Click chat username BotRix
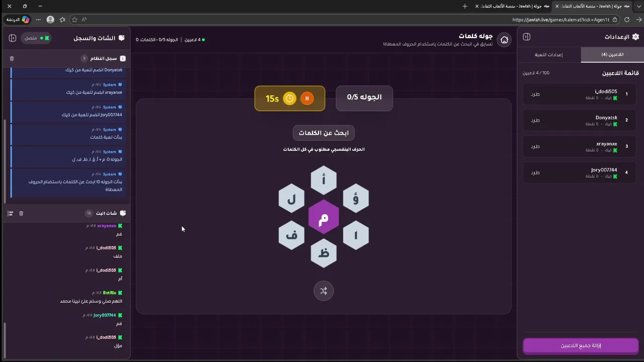 (x=110, y=293)
